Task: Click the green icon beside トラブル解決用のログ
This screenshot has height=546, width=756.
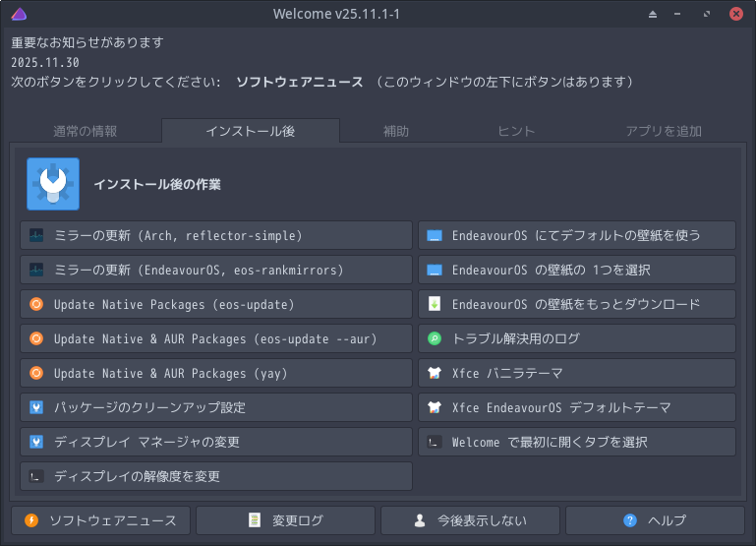Action: click(x=435, y=338)
